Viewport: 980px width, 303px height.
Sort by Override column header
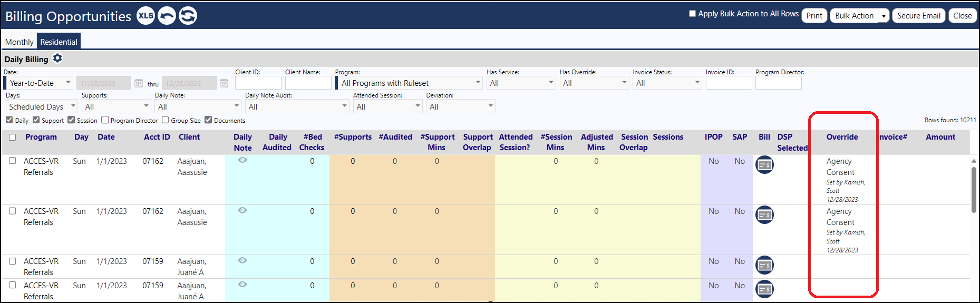click(x=842, y=137)
